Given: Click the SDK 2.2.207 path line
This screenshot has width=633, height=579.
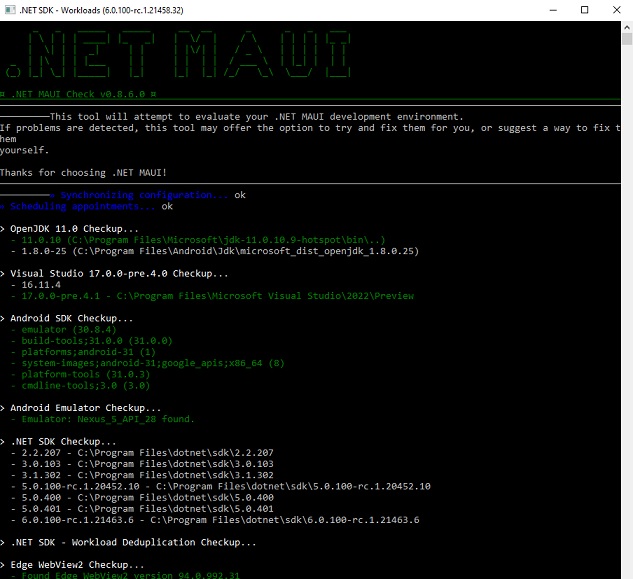Looking at the screenshot, I should (142, 453).
